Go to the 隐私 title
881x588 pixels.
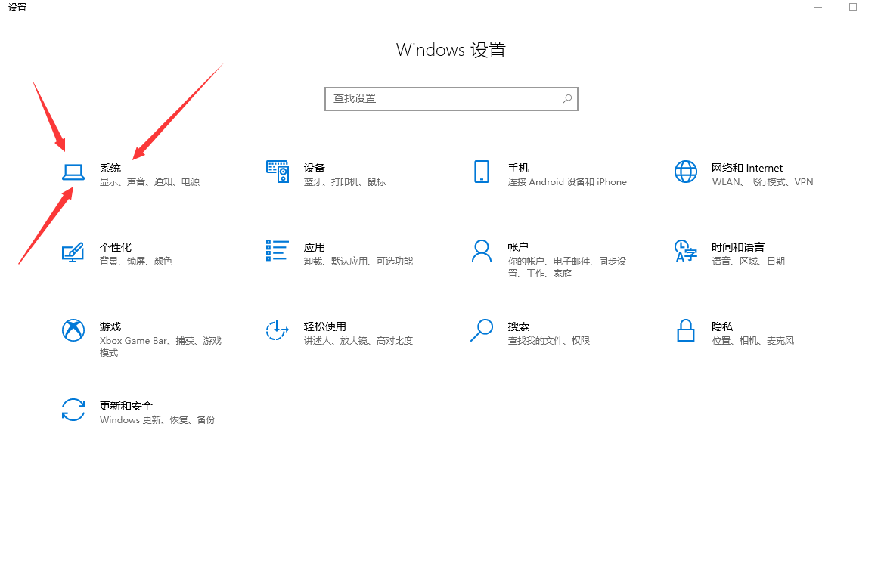[722, 326]
